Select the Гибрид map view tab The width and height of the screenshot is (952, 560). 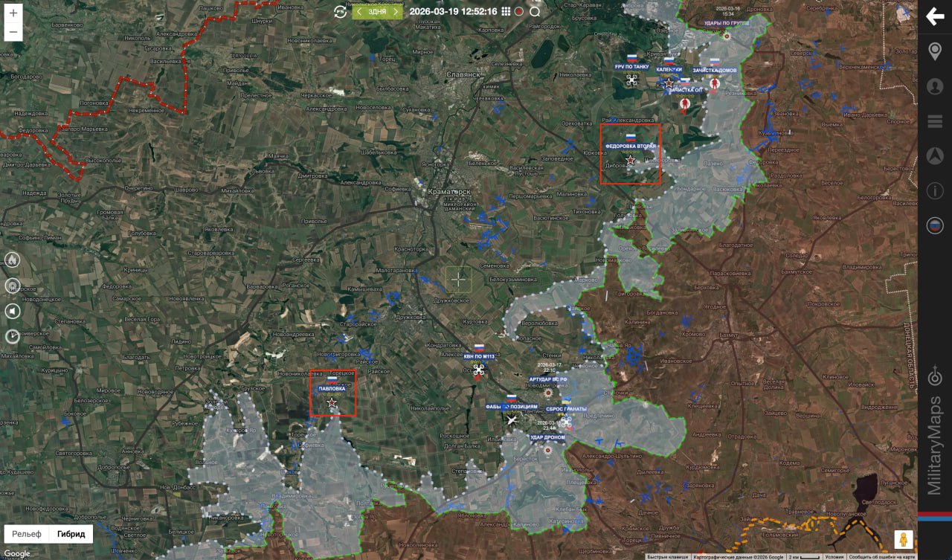[x=71, y=534]
